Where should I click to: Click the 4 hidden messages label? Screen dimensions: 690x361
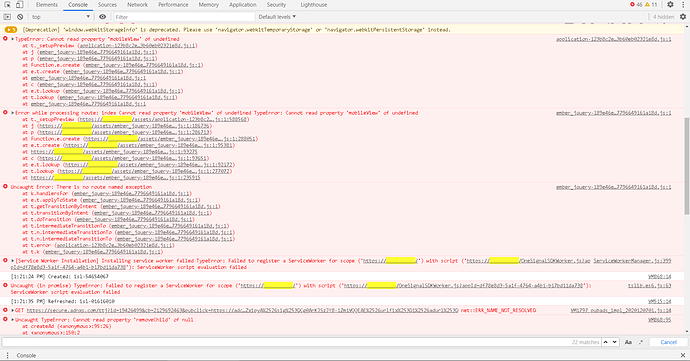663,17
